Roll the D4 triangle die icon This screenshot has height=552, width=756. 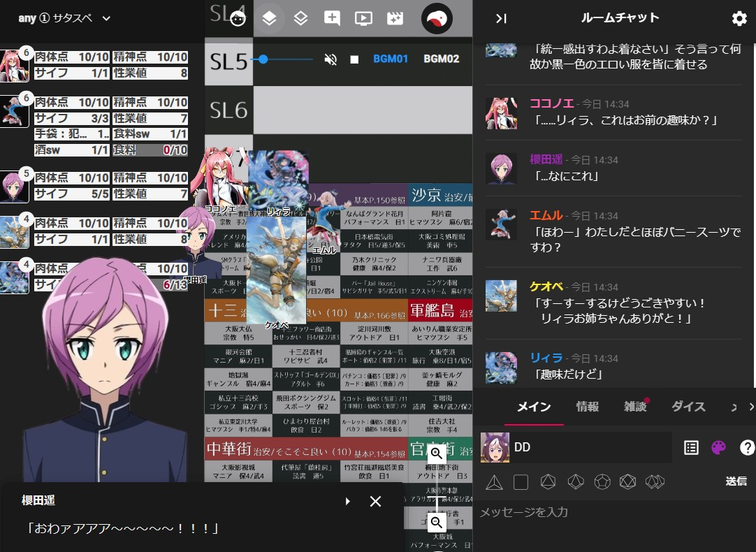point(494,481)
